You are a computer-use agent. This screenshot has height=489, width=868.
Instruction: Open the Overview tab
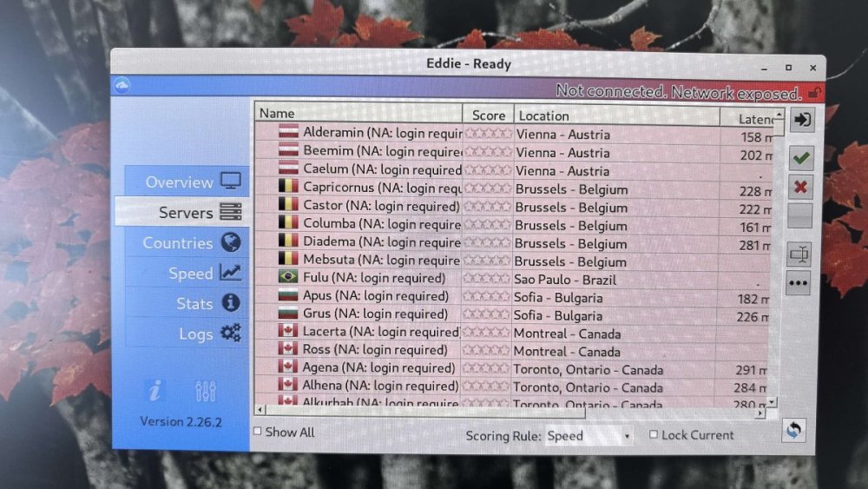(x=187, y=181)
